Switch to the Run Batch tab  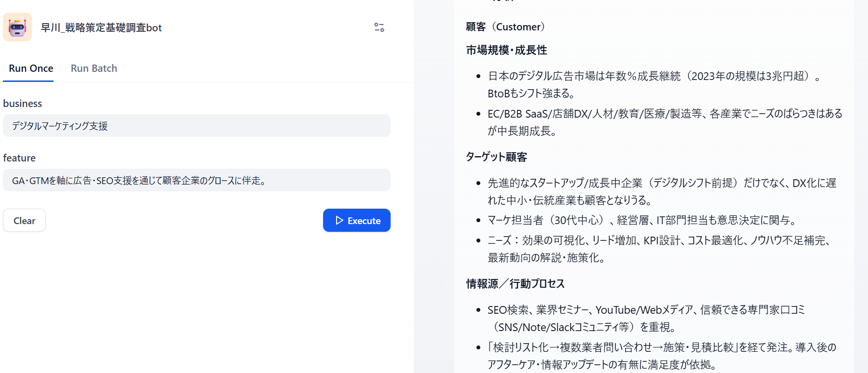click(x=94, y=68)
